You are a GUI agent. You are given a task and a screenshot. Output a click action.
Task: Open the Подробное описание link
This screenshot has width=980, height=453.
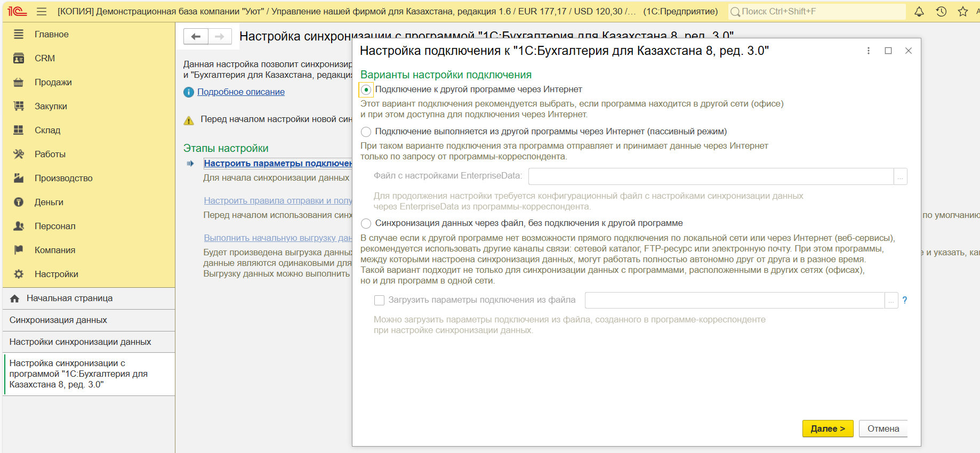click(x=241, y=92)
